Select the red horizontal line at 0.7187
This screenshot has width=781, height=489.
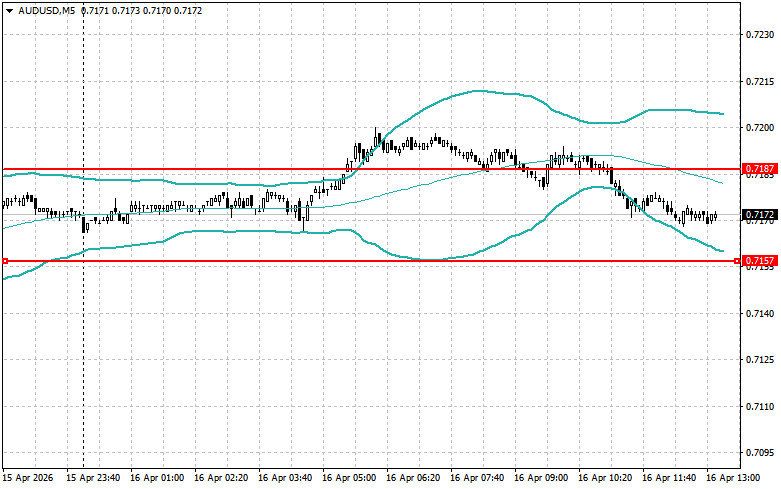click(x=371, y=169)
